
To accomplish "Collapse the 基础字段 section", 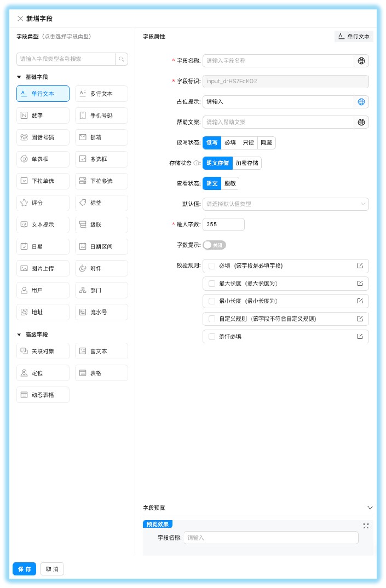I will 20,77.
